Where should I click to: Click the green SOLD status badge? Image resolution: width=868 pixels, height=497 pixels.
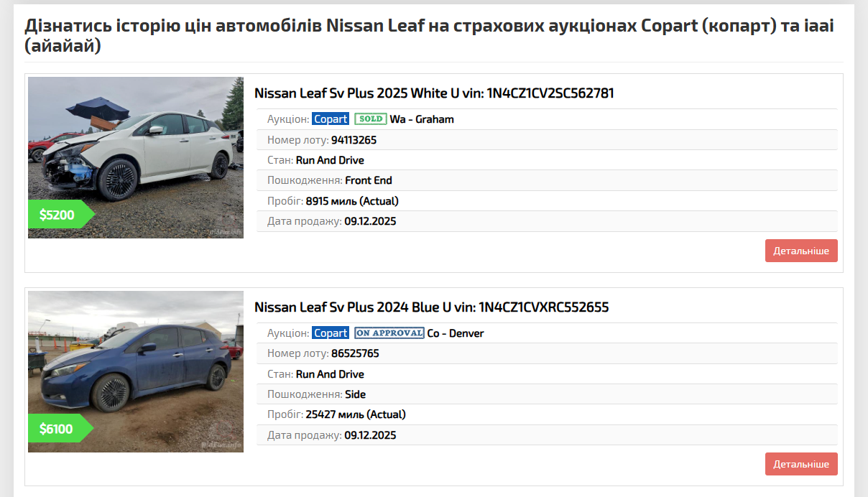(x=371, y=119)
